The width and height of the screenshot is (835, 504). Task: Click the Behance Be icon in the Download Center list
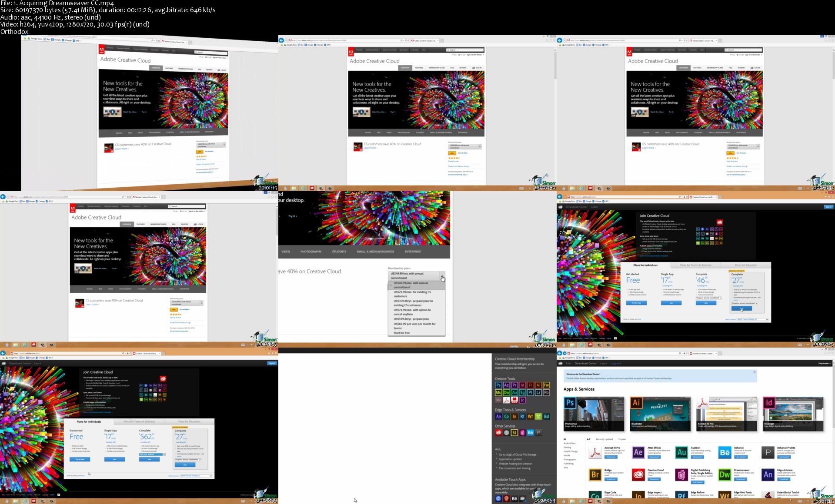point(725,452)
